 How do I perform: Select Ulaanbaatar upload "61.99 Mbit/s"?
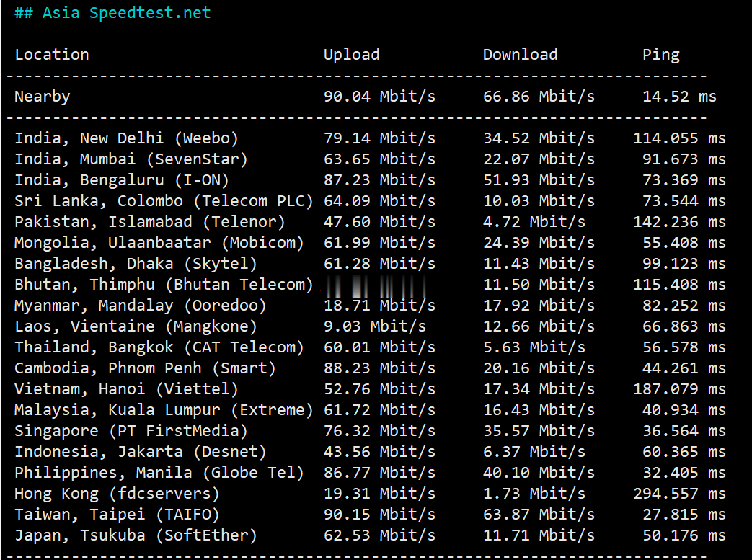point(379,243)
